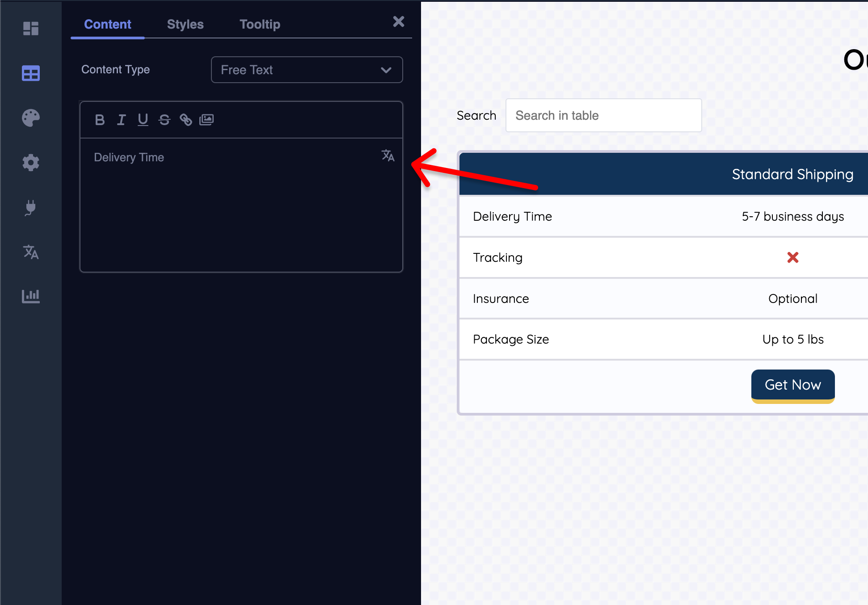Insert an image with picture icon
The height and width of the screenshot is (605, 868).
206,120
